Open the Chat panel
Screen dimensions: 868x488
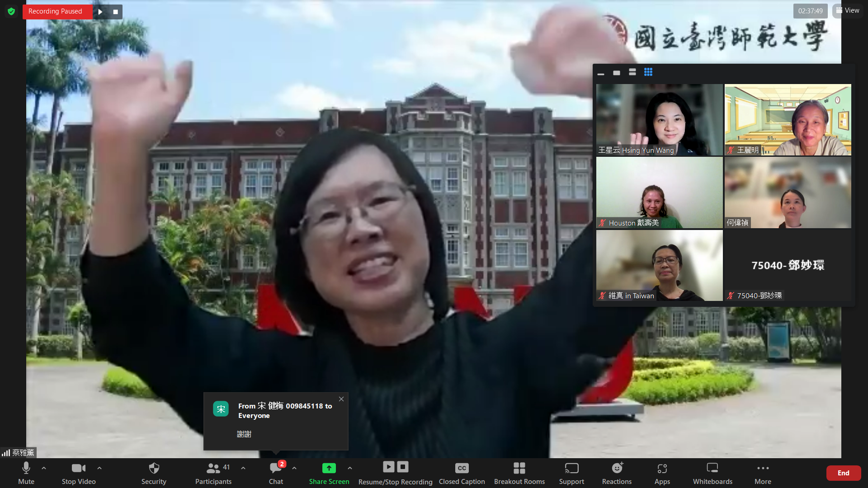276,472
